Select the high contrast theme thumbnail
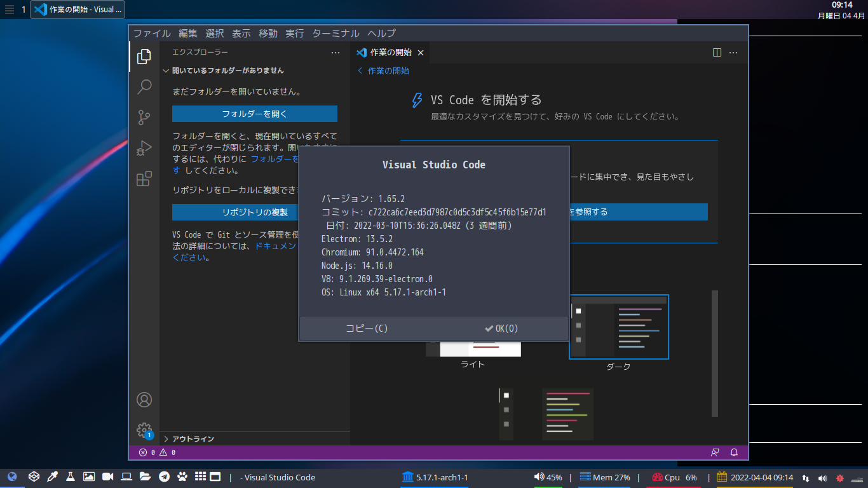This screenshot has width=868, height=488. [546, 414]
